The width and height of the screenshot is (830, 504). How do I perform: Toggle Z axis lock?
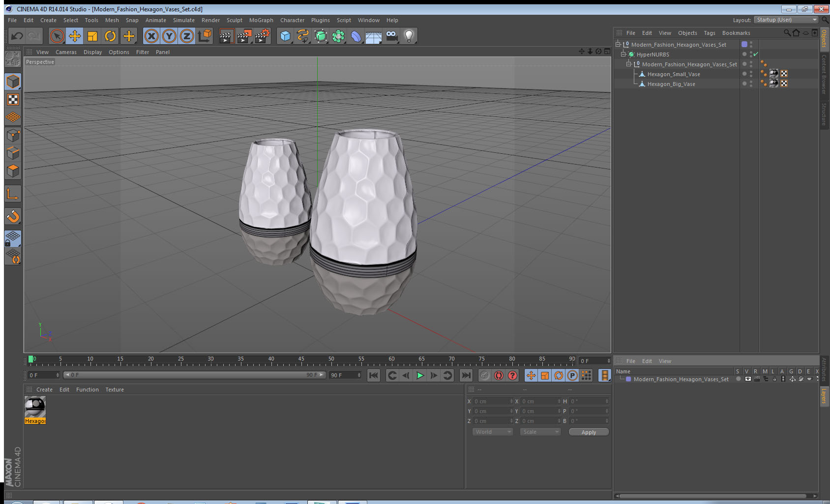[187, 36]
